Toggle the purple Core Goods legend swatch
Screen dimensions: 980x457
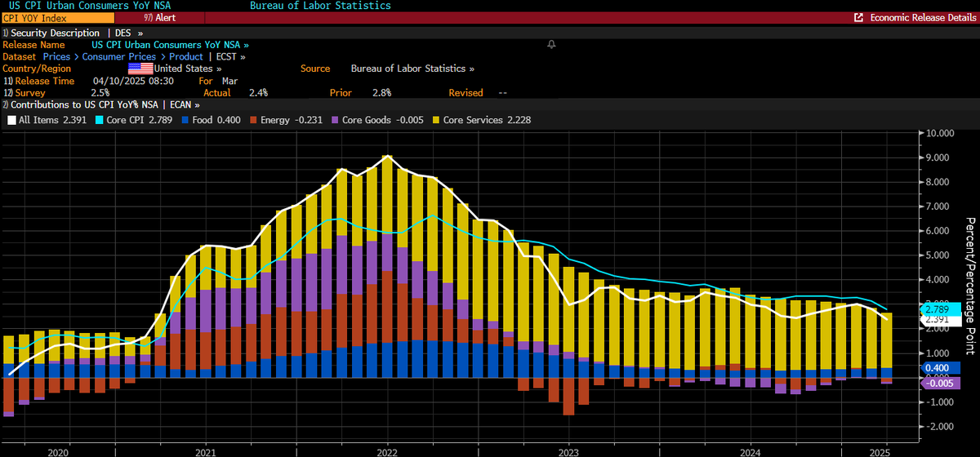(333, 119)
